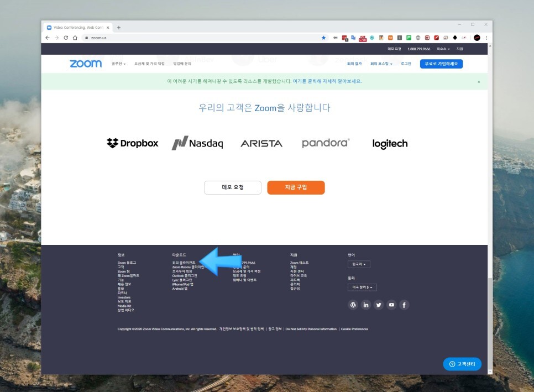Open the Zoom 테스트 support link
This screenshot has width=534, height=392.
coord(300,263)
